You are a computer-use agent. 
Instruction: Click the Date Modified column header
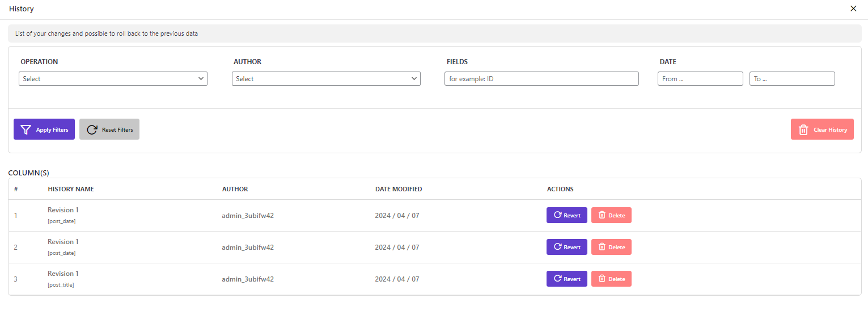coord(399,189)
